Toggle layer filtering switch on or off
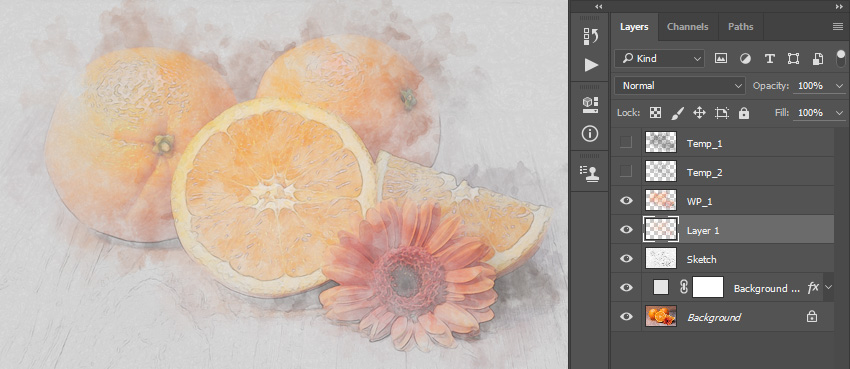This screenshot has width=850, height=369. click(x=840, y=58)
